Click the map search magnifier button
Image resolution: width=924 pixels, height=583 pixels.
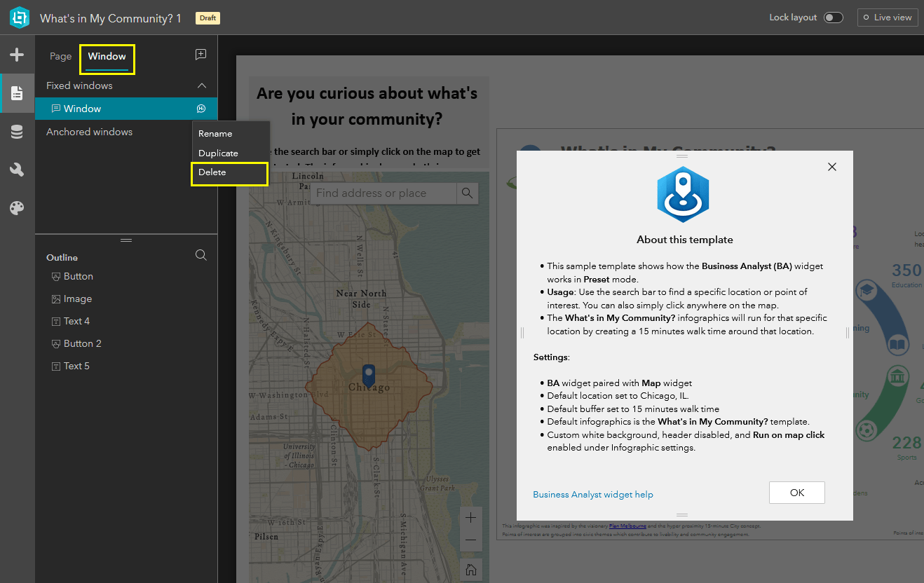pyautogui.click(x=467, y=193)
